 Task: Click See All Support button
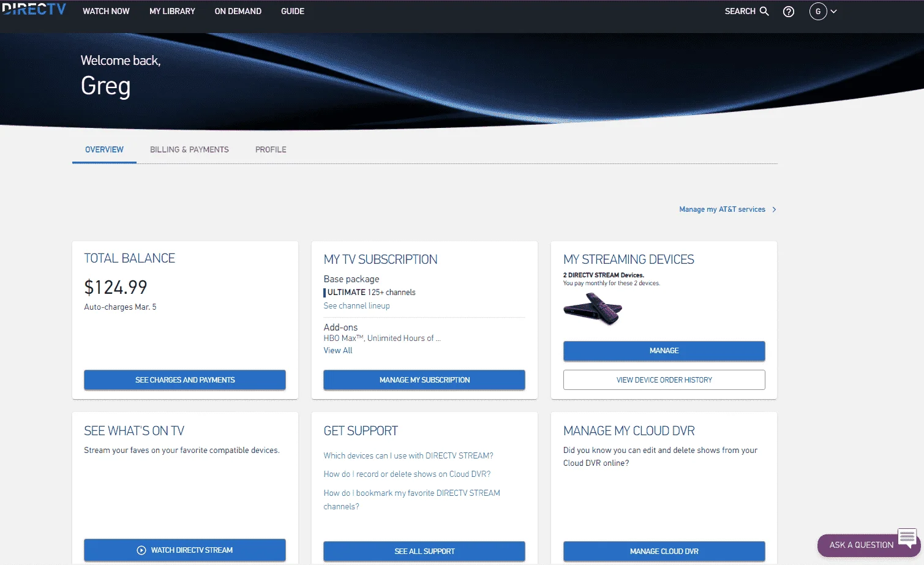coord(424,551)
